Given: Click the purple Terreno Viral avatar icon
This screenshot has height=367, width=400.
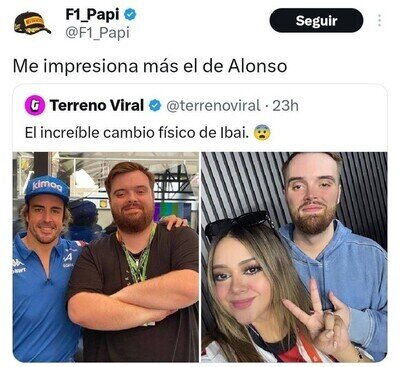Looking at the screenshot, I should coord(35,105).
